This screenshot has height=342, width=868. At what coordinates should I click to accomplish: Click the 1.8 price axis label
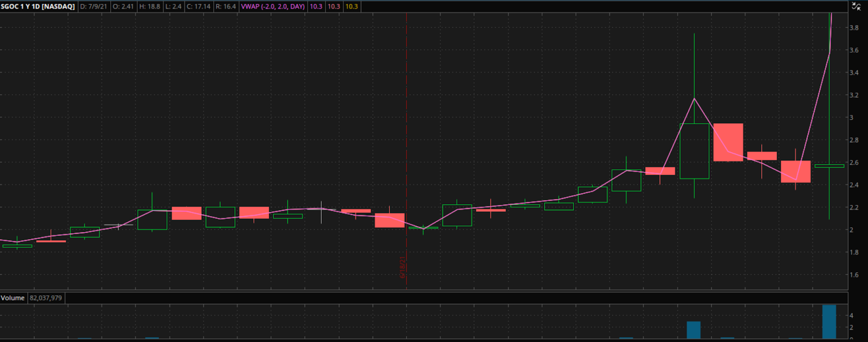click(x=854, y=253)
